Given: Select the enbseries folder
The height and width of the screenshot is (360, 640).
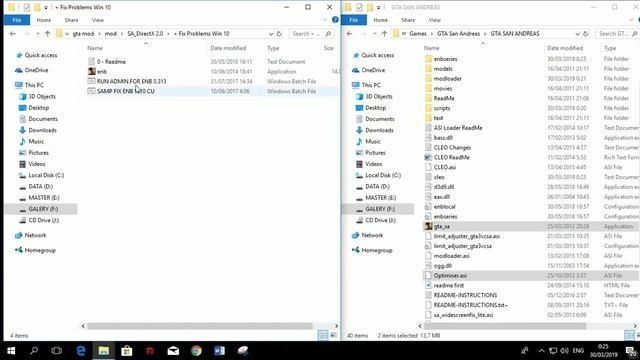Looking at the screenshot, I should click(445, 59).
